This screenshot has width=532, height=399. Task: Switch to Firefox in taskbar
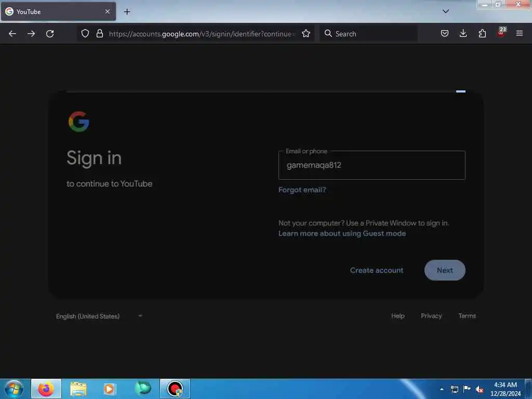tap(46, 389)
